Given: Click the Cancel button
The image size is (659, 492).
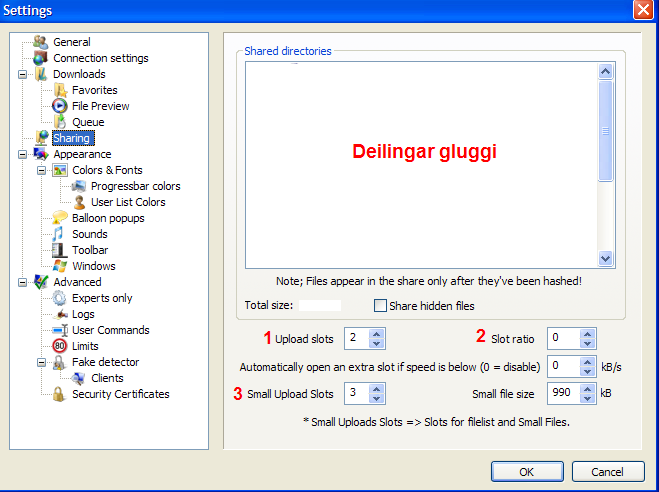Looking at the screenshot, I should tap(607, 471).
